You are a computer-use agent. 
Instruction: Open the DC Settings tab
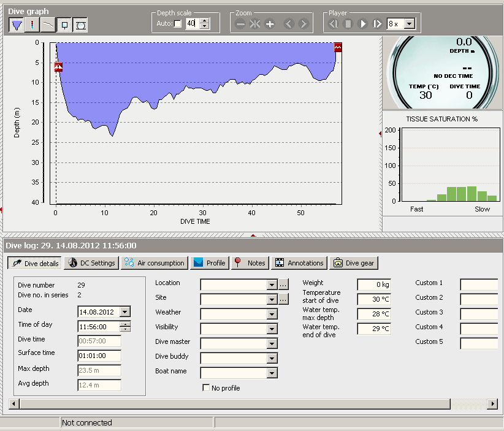point(91,263)
